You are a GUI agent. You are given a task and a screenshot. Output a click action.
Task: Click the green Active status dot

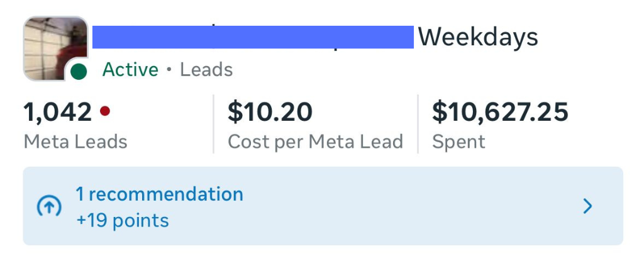(x=79, y=71)
